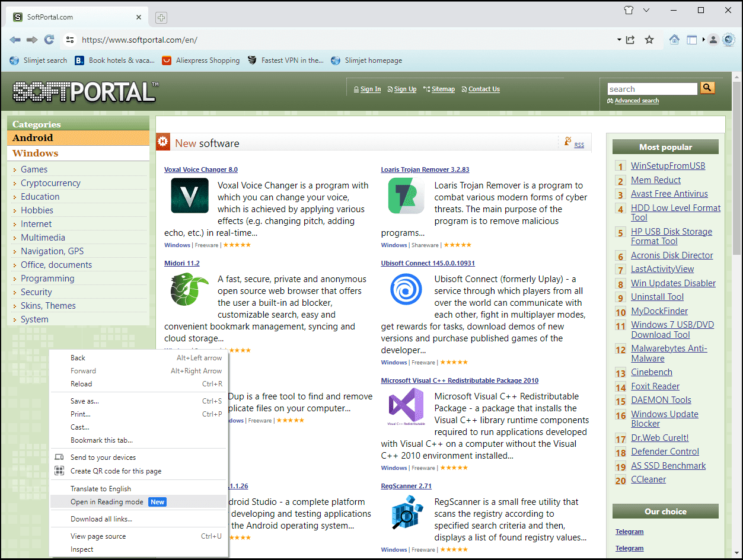743x560 pixels.
Task: Open Avast Free Antivirus in Most popular
Action: pos(669,194)
